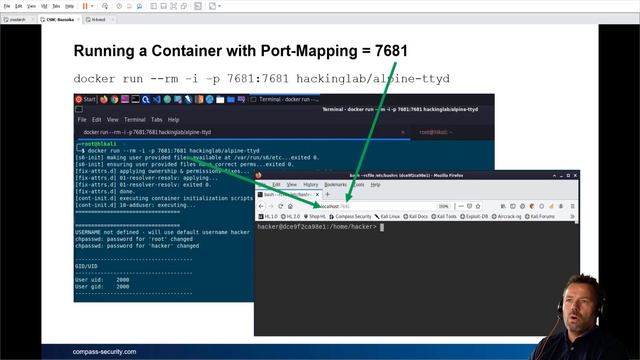Click the white folder icon in Kali panel
The height and width of the screenshot is (360, 640).
[220, 99]
